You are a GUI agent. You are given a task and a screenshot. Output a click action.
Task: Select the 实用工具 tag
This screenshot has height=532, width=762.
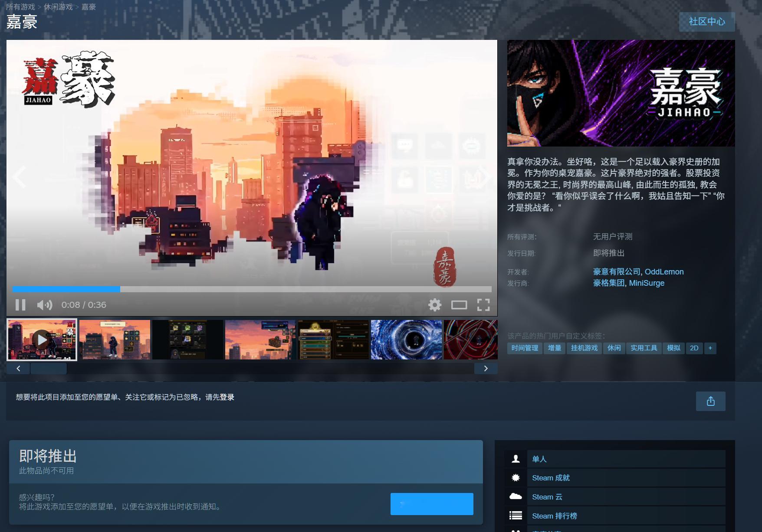tap(644, 348)
